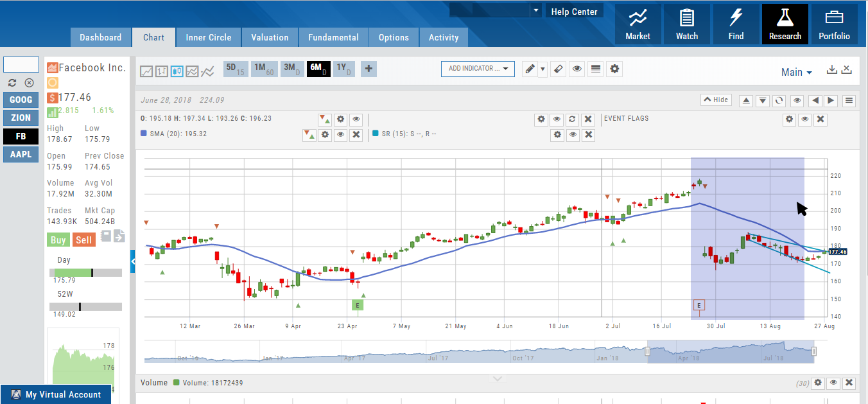Open the notes journal icon beside Sell
Viewport: 868px width, 404px height.
coord(106,236)
